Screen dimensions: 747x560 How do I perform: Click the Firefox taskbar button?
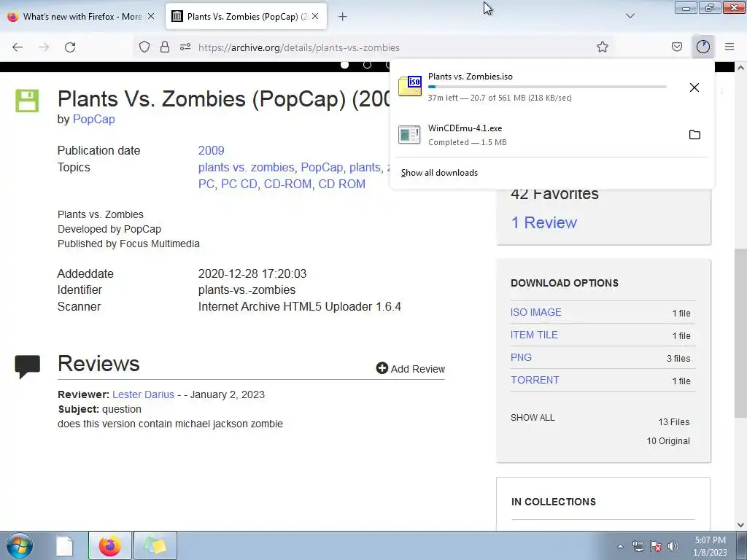point(109,545)
